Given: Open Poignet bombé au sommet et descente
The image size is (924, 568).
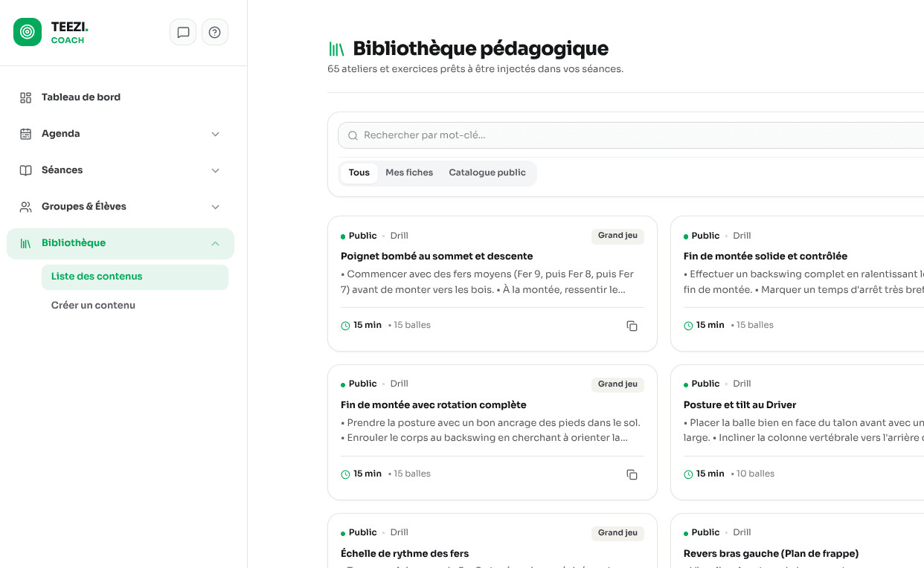Looking at the screenshot, I should click(x=437, y=256).
